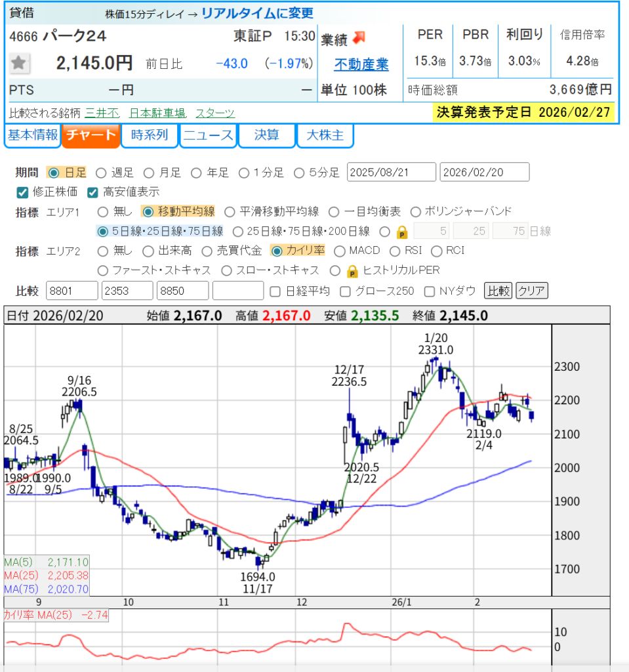Click the リアルタイムに変更 link
Screen dimensions: 629x672
click(257, 13)
